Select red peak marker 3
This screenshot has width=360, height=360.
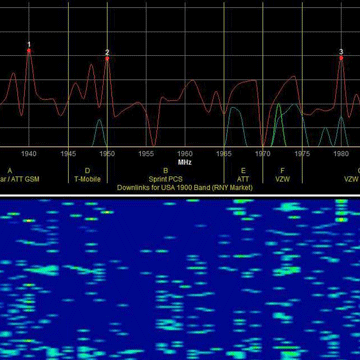pyautogui.click(x=341, y=58)
